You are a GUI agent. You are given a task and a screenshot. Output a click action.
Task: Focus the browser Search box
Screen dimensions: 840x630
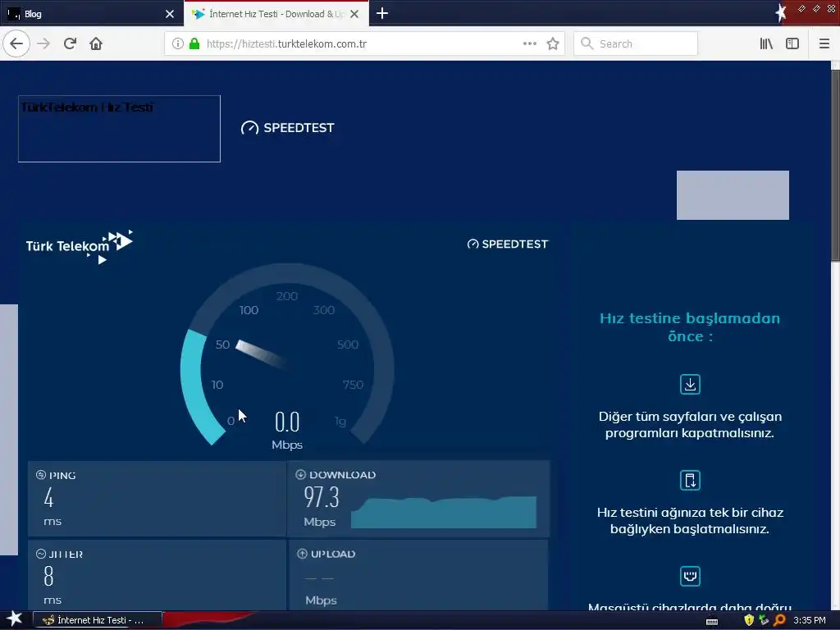pos(636,43)
